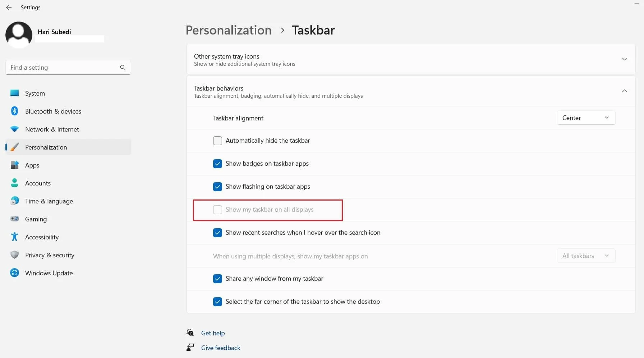The width and height of the screenshot is (644, 358).
Task: Click inside the Find a setting field
Action: [61, 67]
